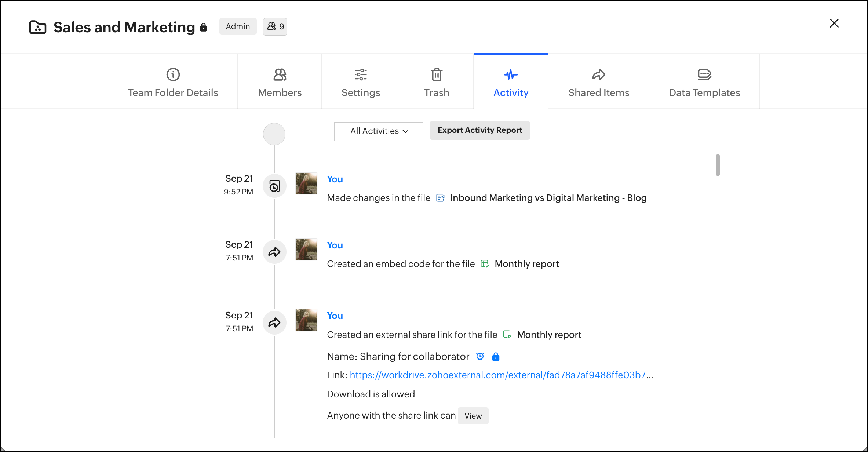
Task: Click the writer document icon before Inbound Marketing file
Action: (440, 198)
